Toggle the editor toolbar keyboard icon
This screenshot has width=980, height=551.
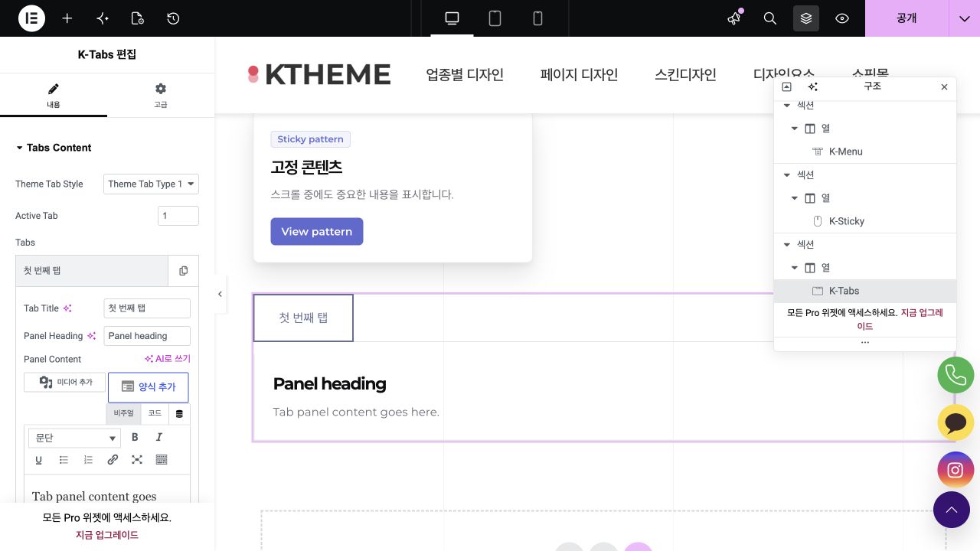pos(162,460)
